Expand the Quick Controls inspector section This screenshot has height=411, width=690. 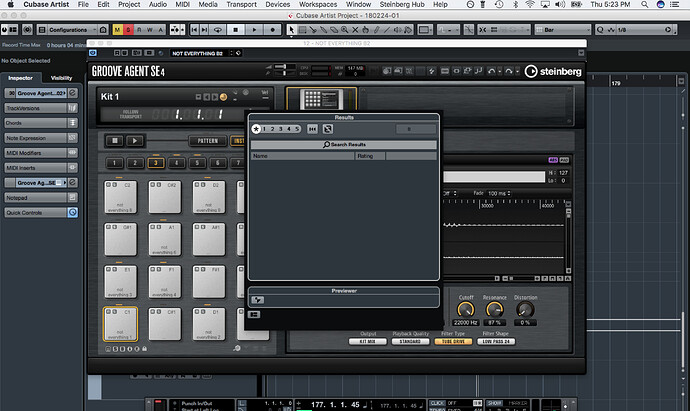click(x=41, y=213)
